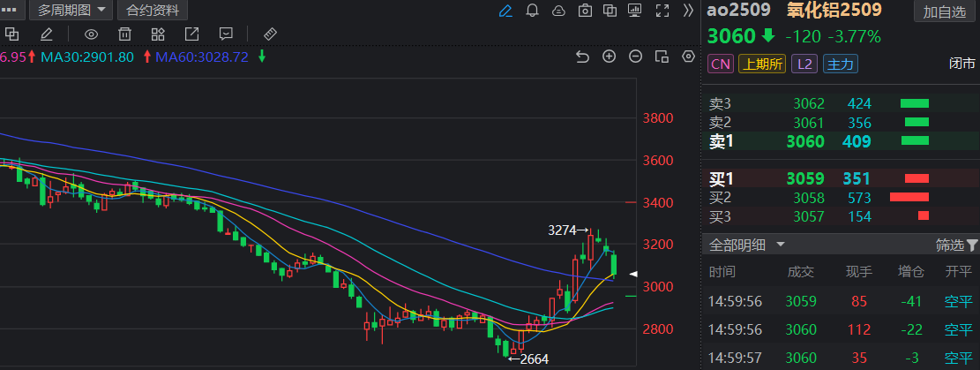Click the 增仓 column header
The height and width of the screenshot is (370, 980).
(909, 272)
